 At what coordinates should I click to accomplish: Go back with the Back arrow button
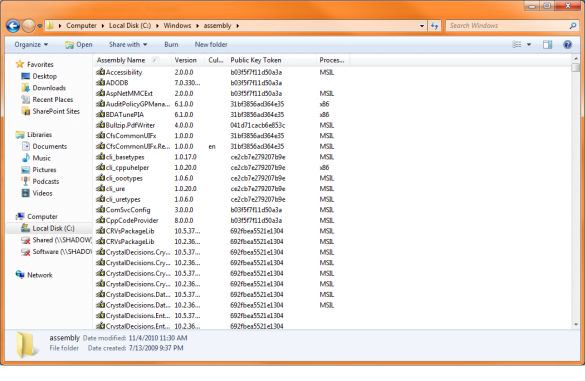(13, 26)
